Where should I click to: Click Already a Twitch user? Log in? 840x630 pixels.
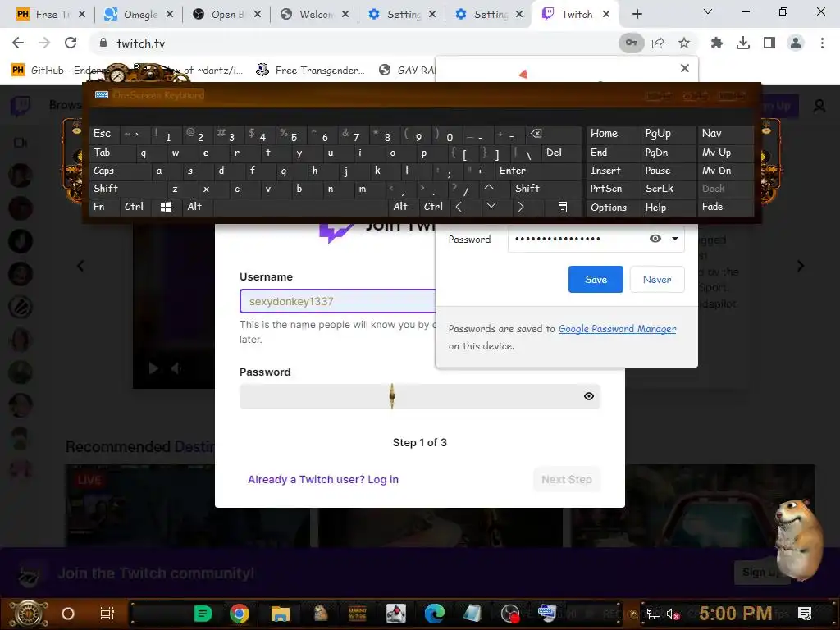coord(323,479)
